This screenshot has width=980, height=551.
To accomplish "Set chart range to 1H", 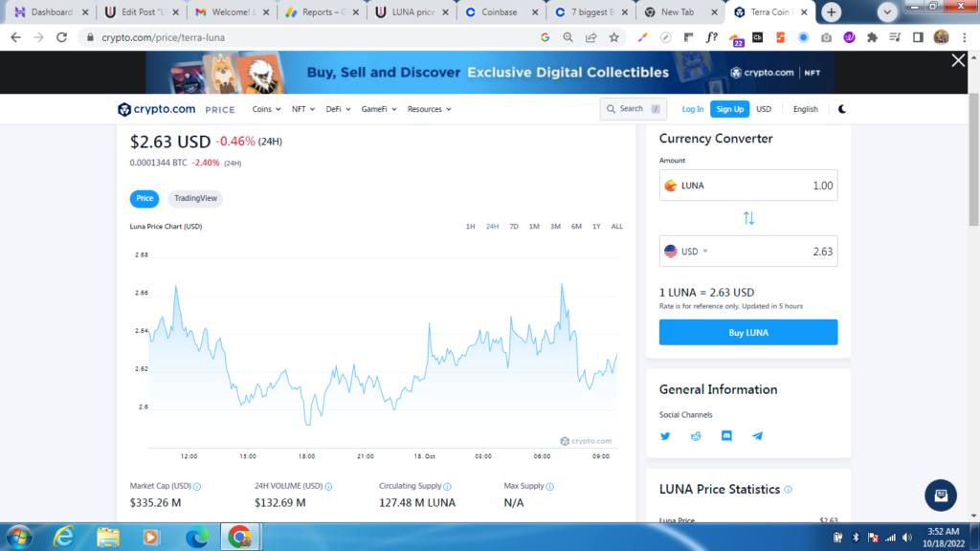I will (471, 227).
